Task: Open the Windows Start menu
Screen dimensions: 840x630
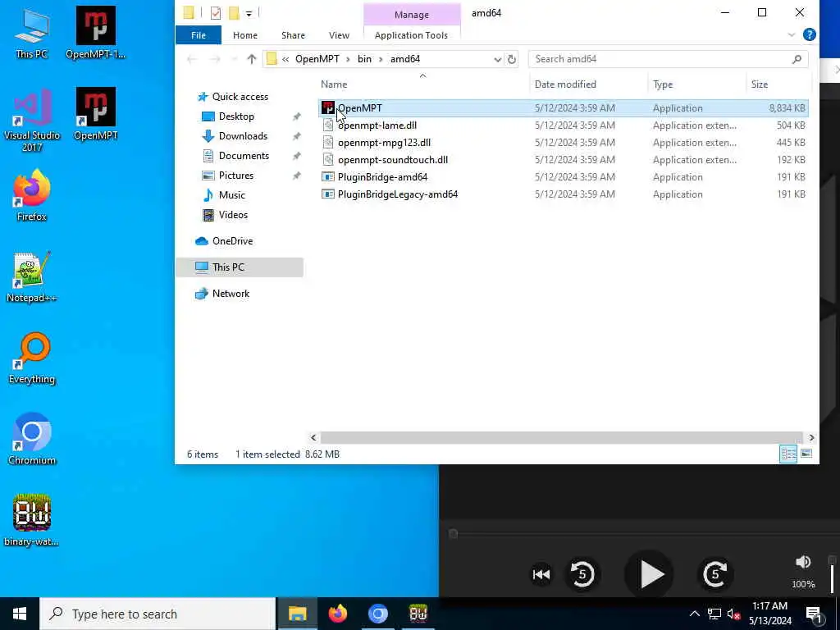Action: [x=20, y=614]
